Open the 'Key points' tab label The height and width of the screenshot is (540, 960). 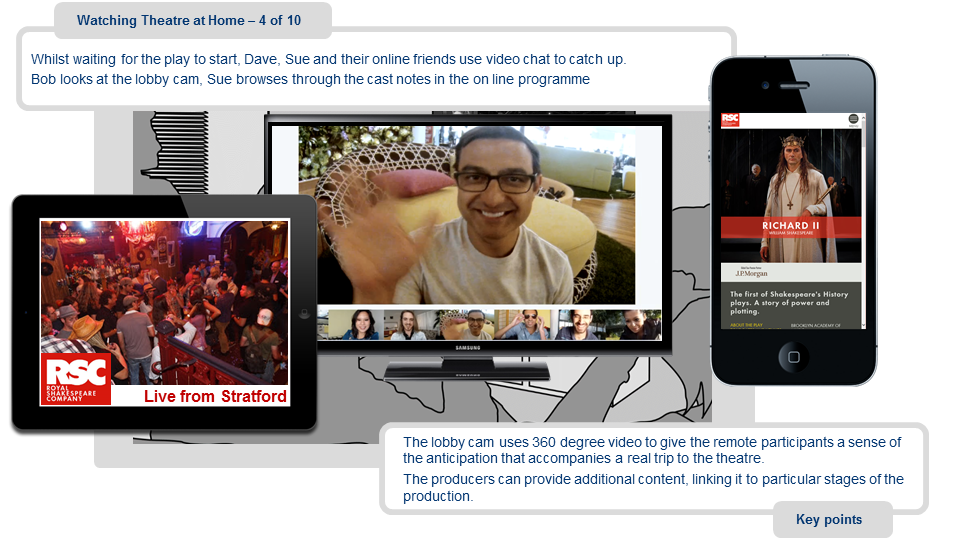tap(828, 519)
